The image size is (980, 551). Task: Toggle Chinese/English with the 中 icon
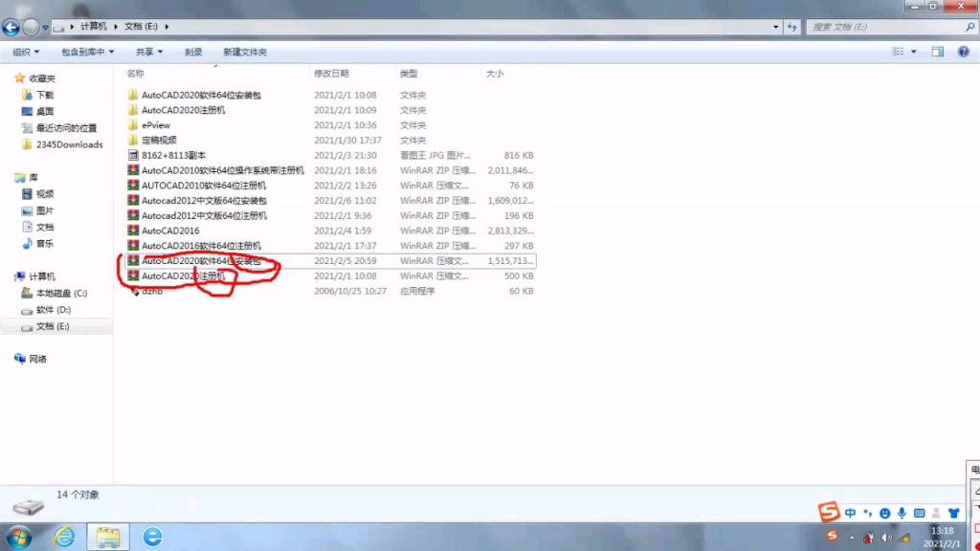click(850, 513)
